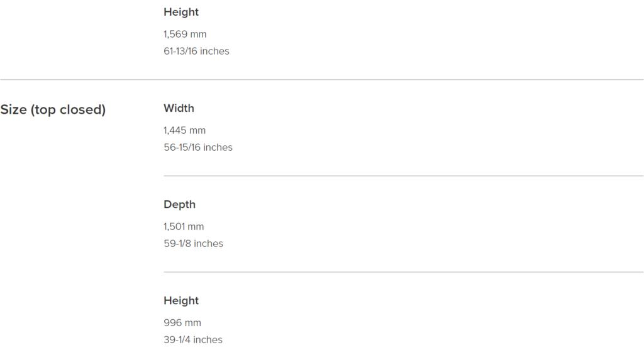Click the 996 mm height value
644x360 pixels.
point(182,323)
